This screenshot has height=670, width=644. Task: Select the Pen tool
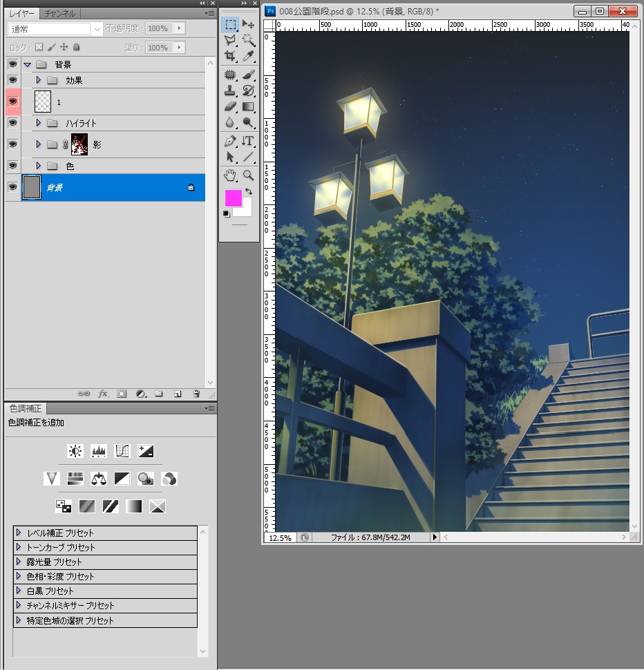(x=230, y=141)
